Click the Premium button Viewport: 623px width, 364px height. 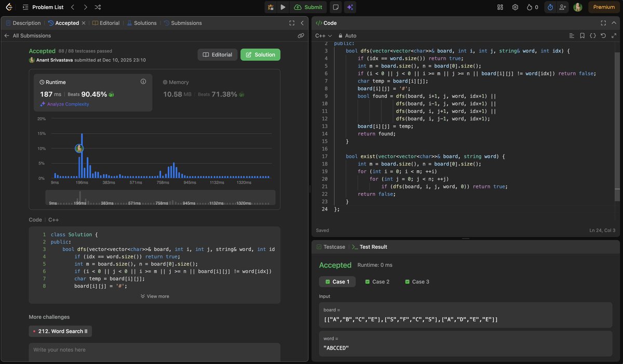click(x=604, y=7)
